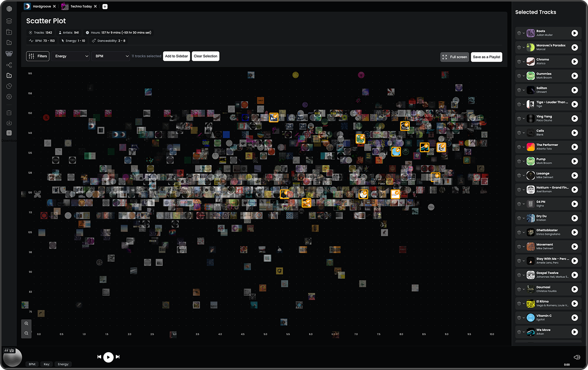Click the plus square icon in sidebar
Image resolution: width=588 pixels, height=370 pixels.
pyautogui.click(x=9, y=133)
